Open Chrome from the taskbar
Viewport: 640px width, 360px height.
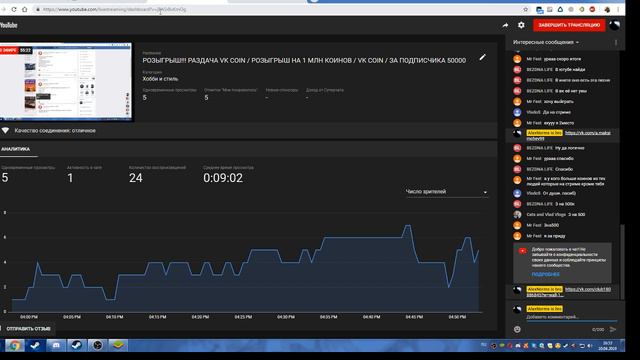point(14,346)
